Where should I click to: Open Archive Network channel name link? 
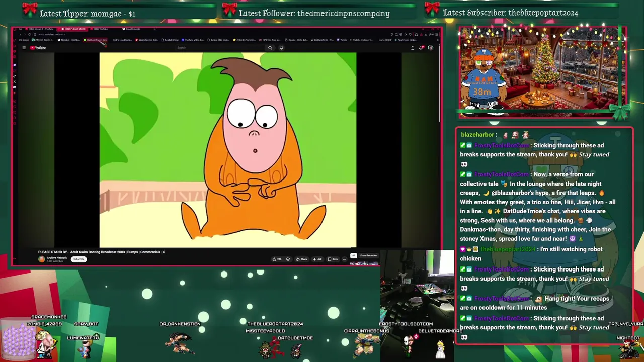coord(57,258)
